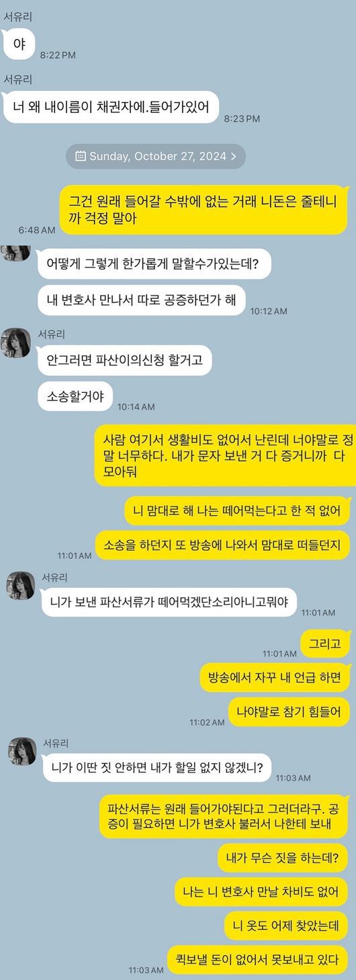Select the 나야말로 참기 힘들어 bubble
356x980 pixels.
pos(289,710)
